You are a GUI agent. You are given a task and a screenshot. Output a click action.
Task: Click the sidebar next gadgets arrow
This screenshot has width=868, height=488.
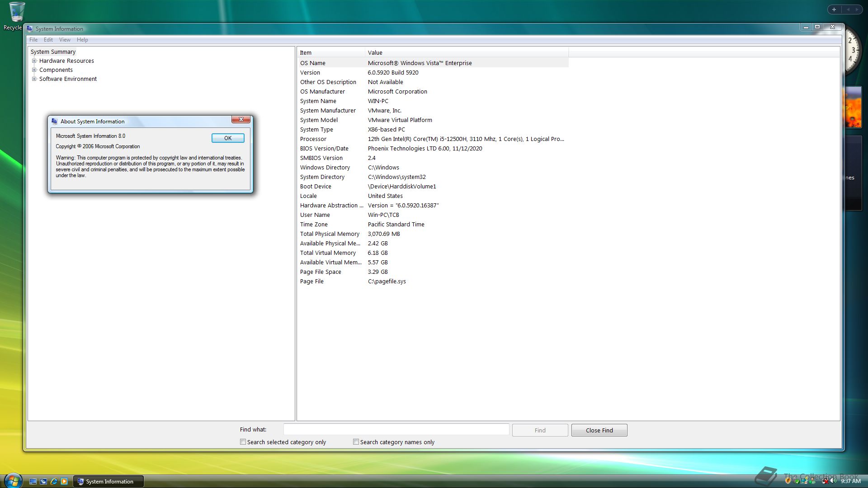[x=857, y=9]
